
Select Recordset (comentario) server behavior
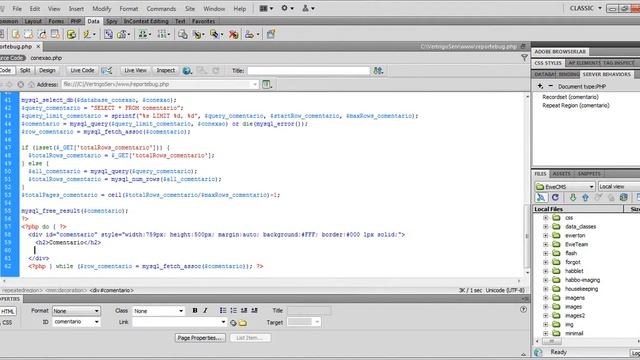(x=570, y=97)
